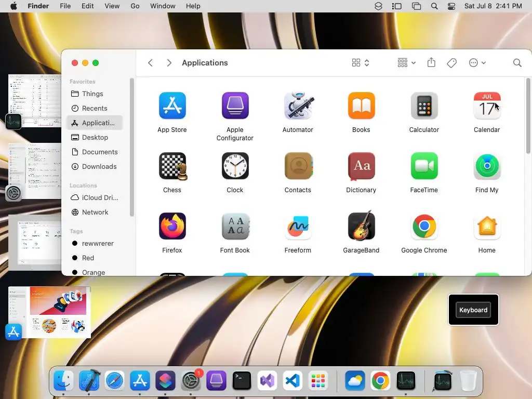Screen dimensions: 532x399
Task: Click the Stage Manager Activity Monitor thumbnail
Action: coord(35,101)
